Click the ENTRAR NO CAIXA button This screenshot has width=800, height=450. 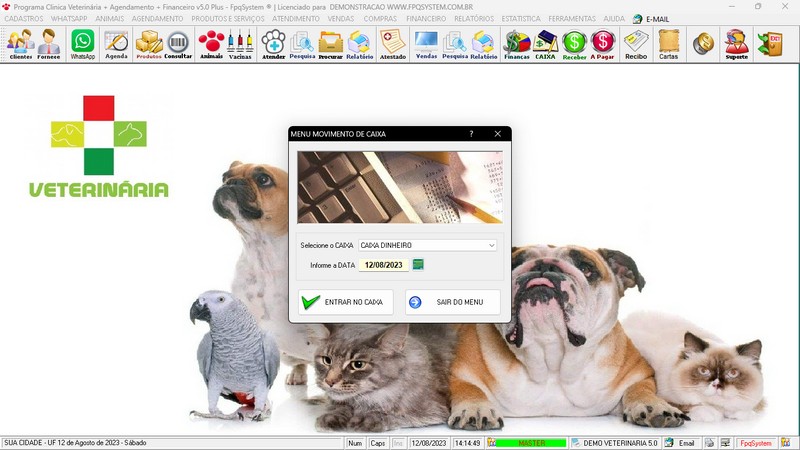click(346, 302)
